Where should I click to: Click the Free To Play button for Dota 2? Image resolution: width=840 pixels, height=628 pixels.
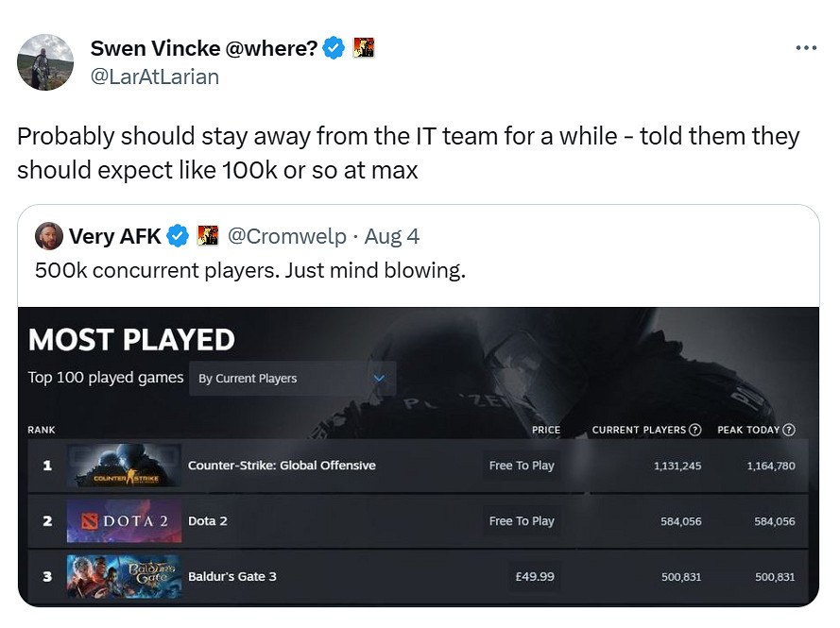click(522, 521)
